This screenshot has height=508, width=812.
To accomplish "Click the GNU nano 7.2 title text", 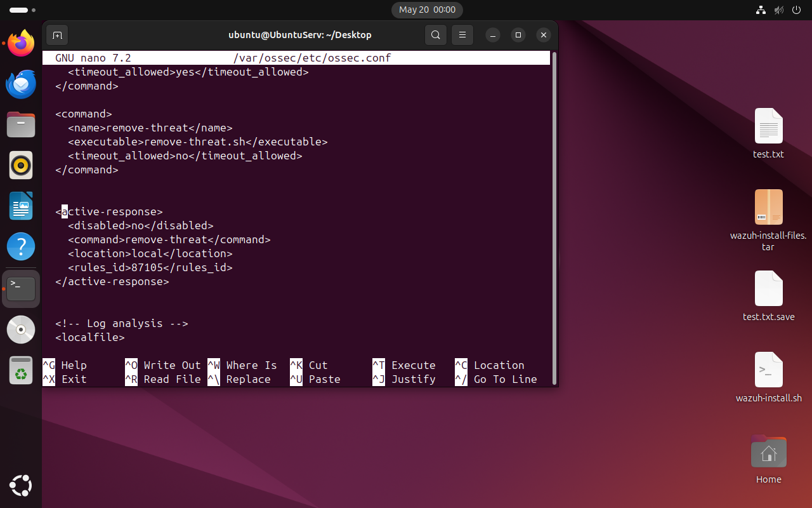I will point(93,58).
